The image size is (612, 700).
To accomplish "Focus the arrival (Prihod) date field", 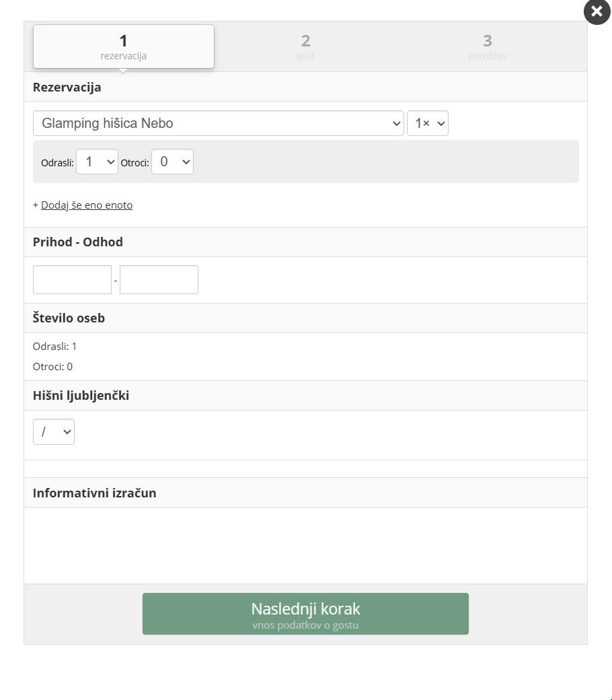I will point(72,279).
